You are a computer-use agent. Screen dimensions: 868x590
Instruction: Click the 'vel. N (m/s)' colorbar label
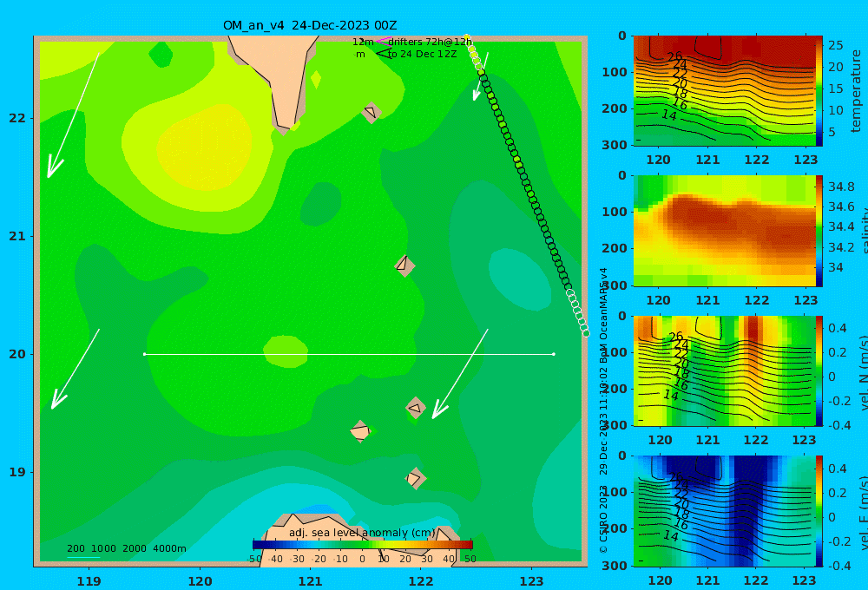point(863,374)
